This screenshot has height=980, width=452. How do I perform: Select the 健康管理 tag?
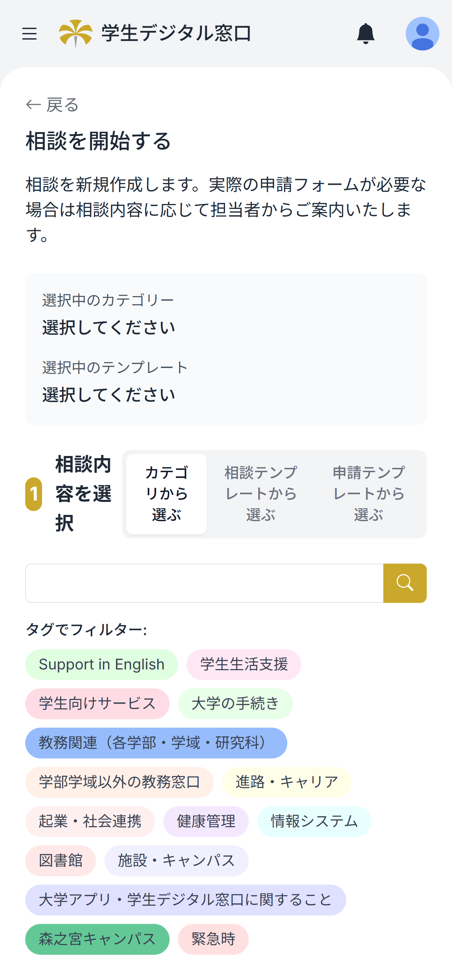coord(206,821)
